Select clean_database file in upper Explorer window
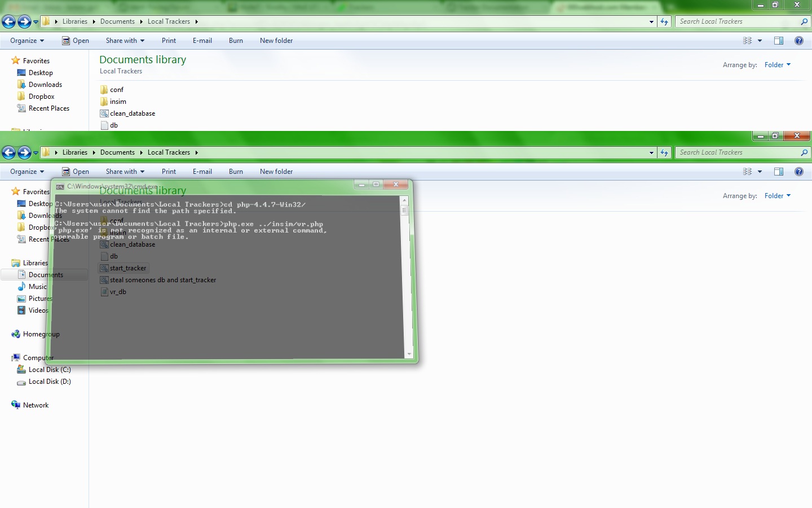Image resolution: width=812 pixels, height=508 pixels. pos(127,113)
